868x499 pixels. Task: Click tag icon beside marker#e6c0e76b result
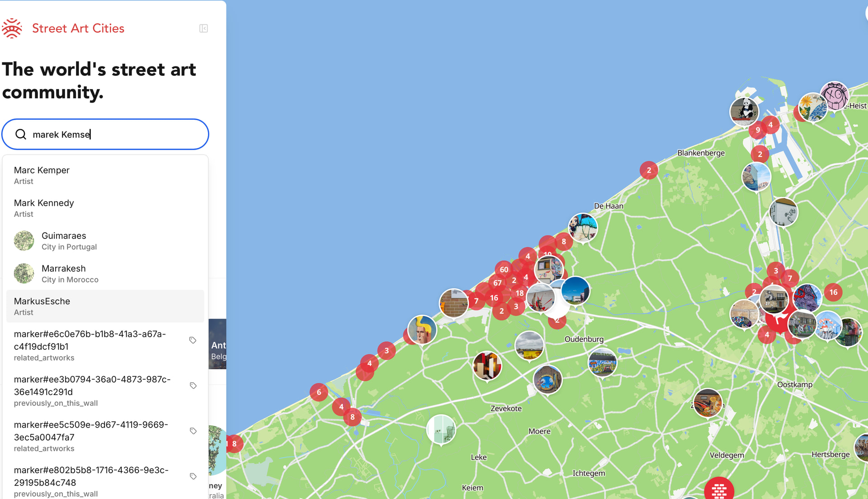(x=193, y=340)
